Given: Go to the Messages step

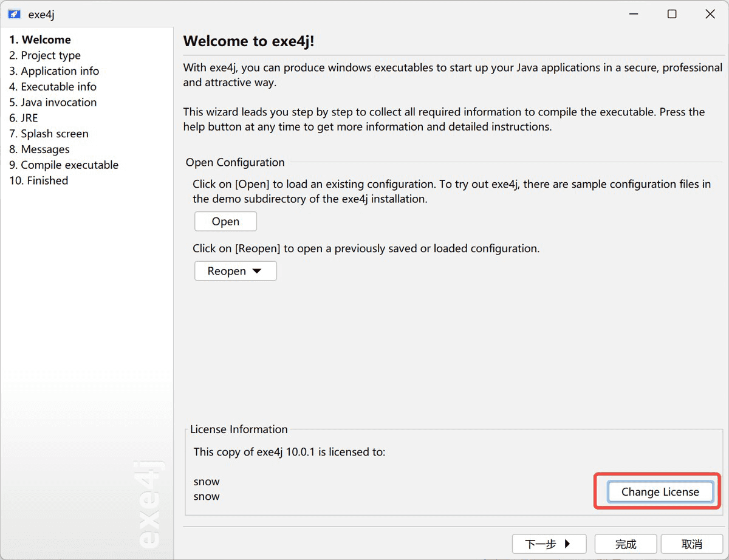Looking at the screenshot, I should [39, 149].
